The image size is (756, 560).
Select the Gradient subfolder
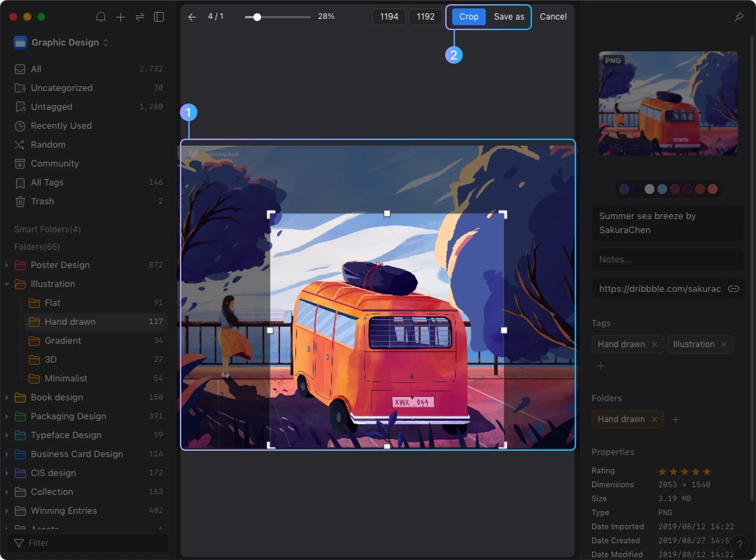[x=96, y=340]
